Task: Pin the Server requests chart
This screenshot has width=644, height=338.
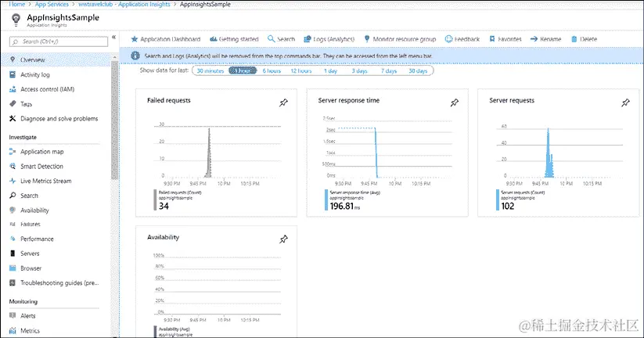Action: pos(625,102)
